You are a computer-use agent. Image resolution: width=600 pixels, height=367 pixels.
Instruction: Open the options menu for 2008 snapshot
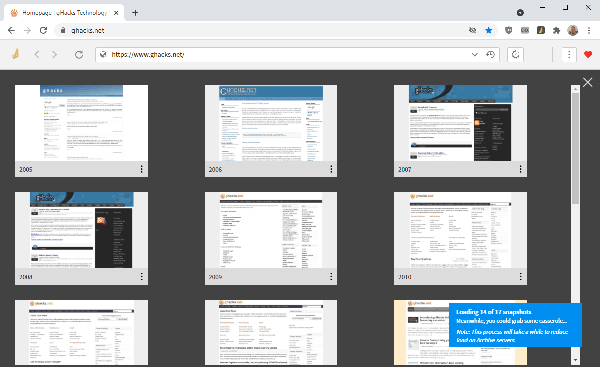pyautogui.click(x=142, y=276)
